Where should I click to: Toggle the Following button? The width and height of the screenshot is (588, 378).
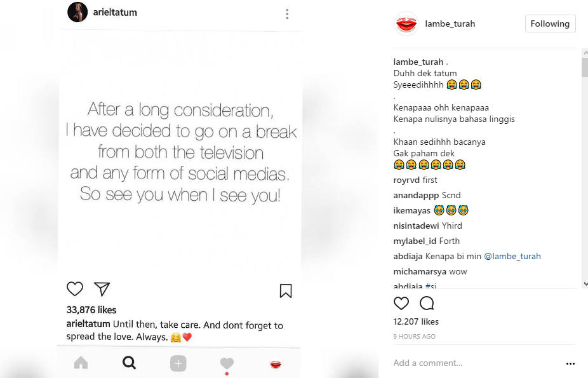tap(550, 24)
